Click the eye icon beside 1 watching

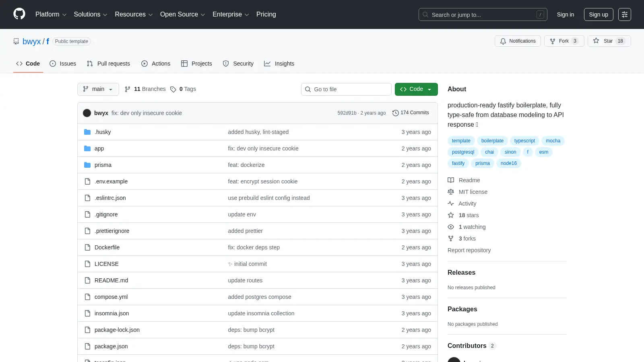click(451, 227)
